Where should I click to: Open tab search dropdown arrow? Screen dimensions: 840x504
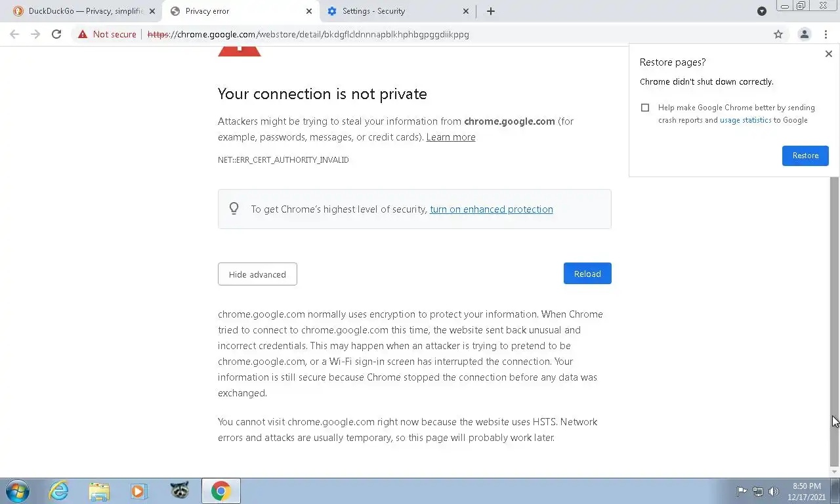point(762,11)
